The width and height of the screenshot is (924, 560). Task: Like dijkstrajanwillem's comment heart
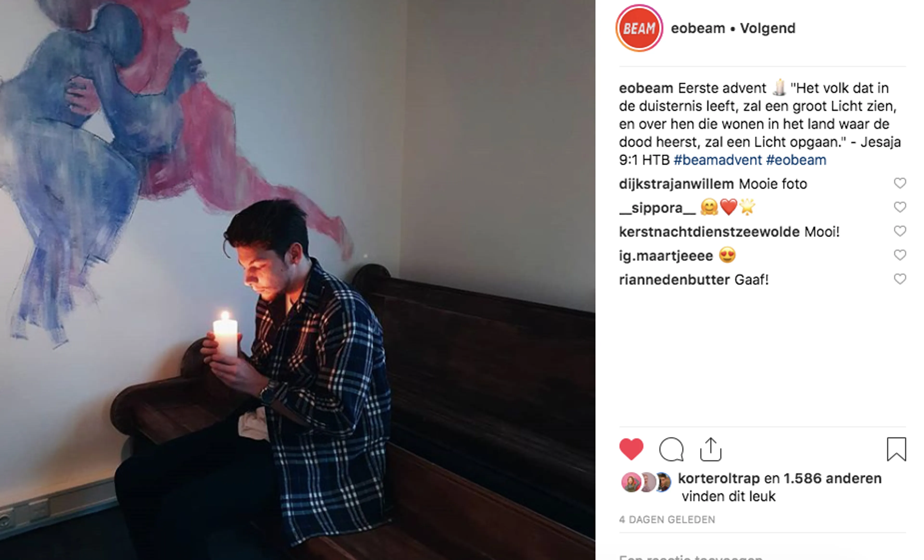click(x=900, y=183)
